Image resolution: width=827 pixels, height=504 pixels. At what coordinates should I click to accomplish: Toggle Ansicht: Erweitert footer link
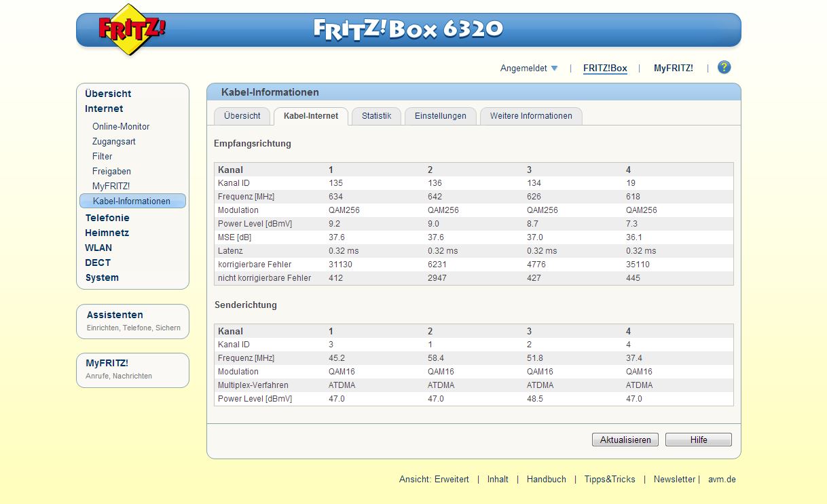point(434,479)
